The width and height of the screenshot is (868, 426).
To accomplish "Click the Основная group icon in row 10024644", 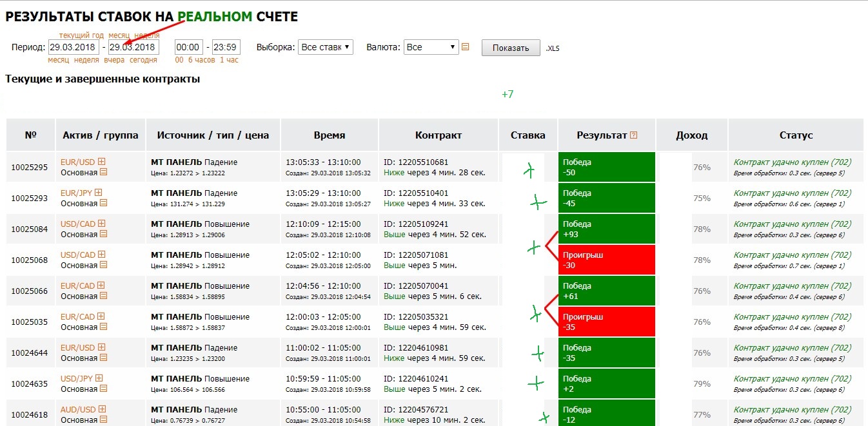I will [104, 358].
